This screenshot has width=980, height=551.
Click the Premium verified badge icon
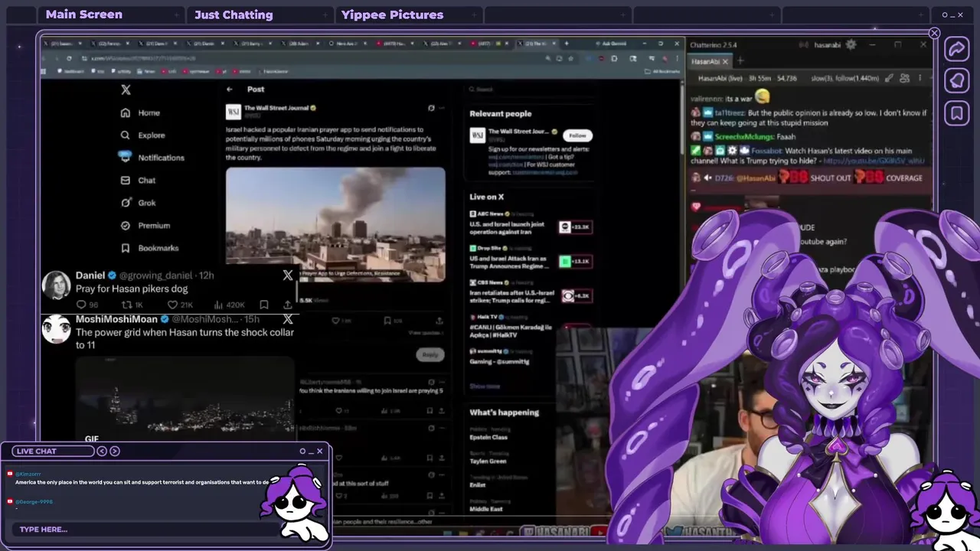click(x=126, y=225)
